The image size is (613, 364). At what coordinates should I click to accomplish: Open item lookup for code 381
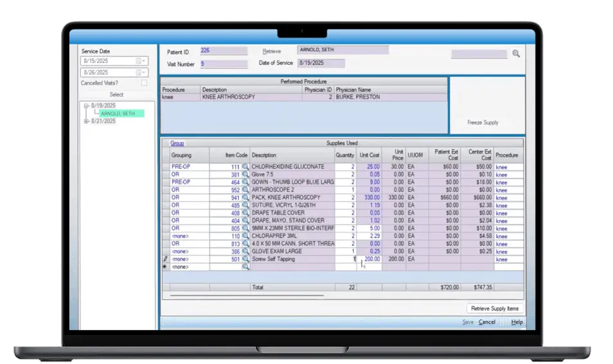click(x=245, y=175)
